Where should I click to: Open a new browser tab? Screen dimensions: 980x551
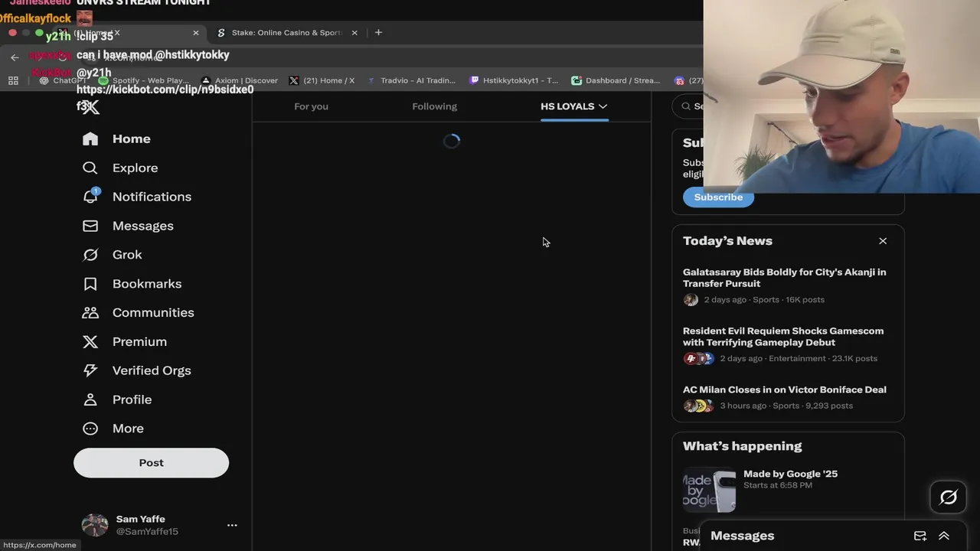click(x=378, y=33)
